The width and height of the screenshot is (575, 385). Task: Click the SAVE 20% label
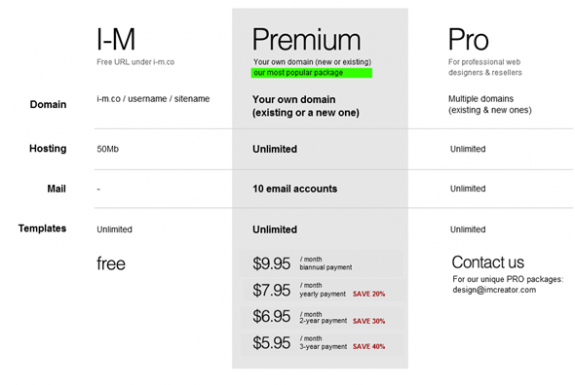tap(369, 294)
